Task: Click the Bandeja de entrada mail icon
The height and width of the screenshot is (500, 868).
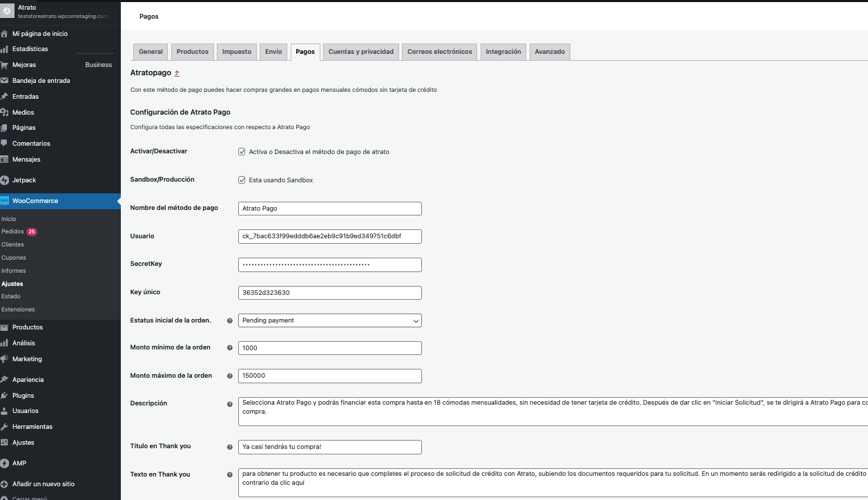Action: (5, 81)
